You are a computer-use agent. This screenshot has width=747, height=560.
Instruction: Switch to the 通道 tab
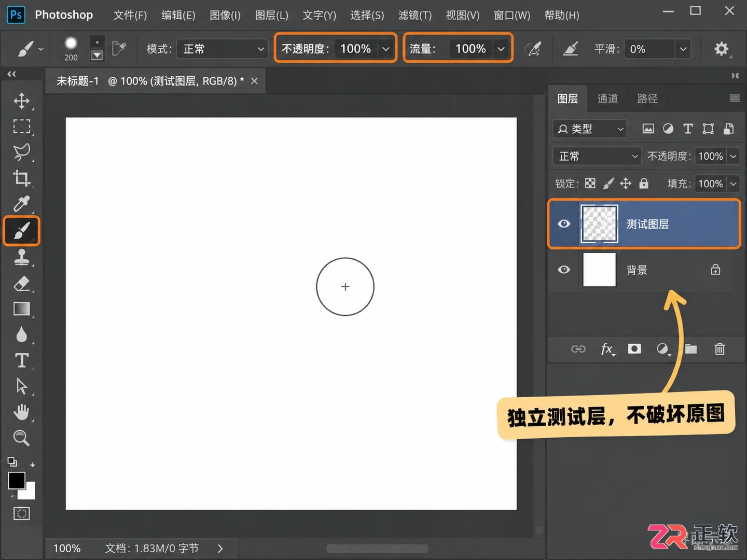pyautogui.click(x=607, y=99)
